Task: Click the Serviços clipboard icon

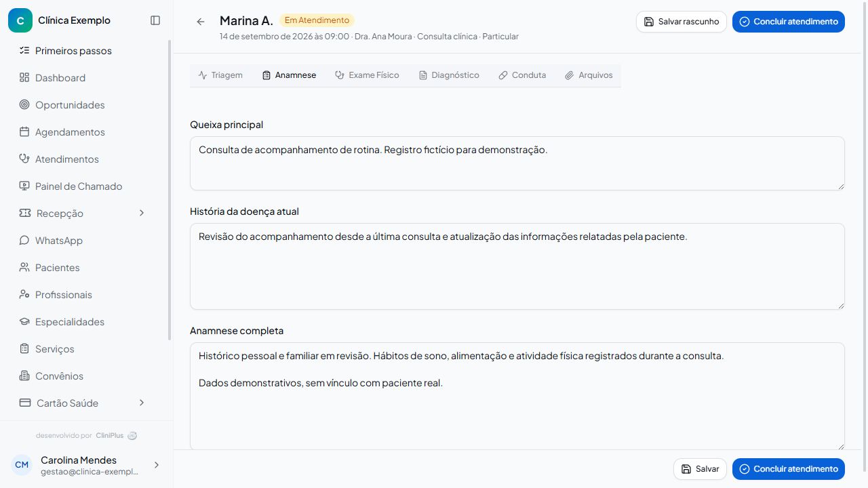Action: click(x=24, y=348)
